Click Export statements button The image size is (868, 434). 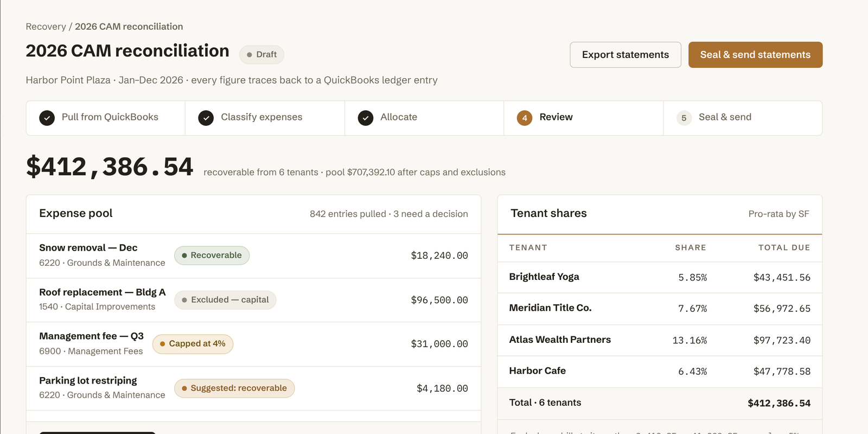[626, 55]
